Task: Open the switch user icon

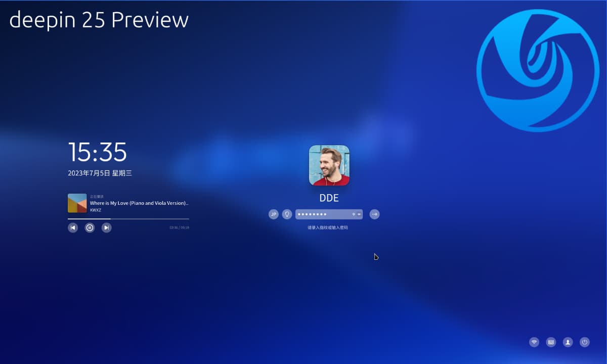Action: [x=568, y=342]
